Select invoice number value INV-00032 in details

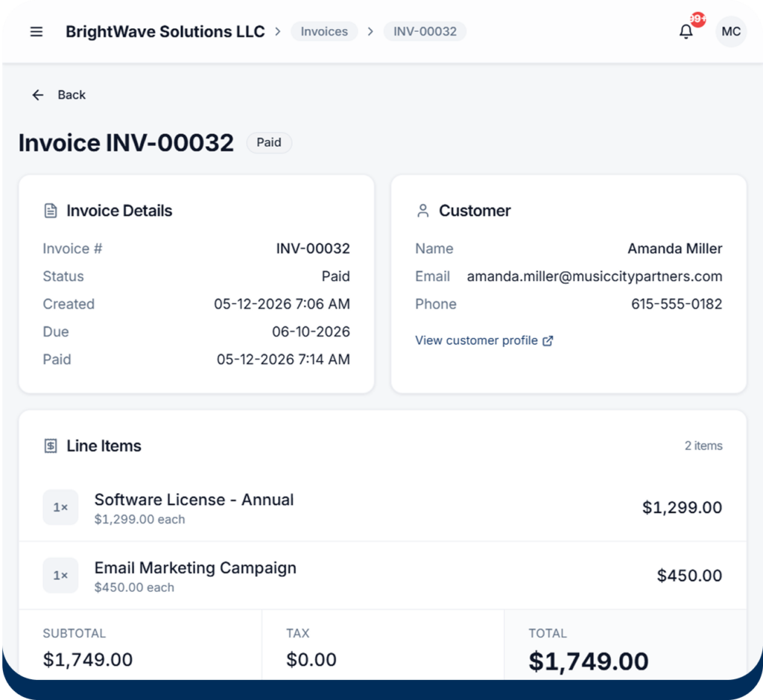pos(313,249)
